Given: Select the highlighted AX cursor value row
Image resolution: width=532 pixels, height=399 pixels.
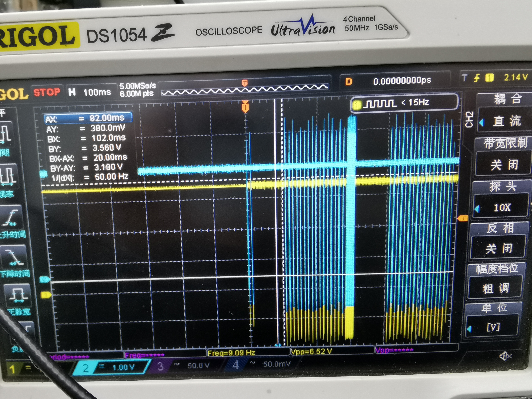Looking at the screenshot, I should click(88, 118).
